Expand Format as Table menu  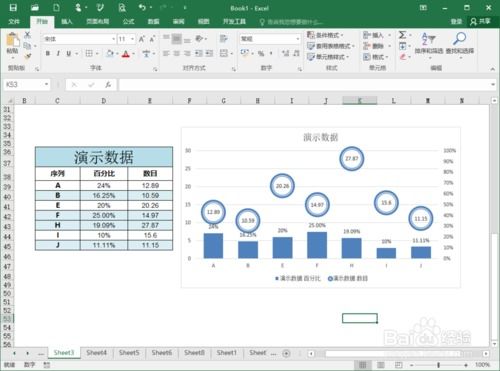click(x=331, y=46)
